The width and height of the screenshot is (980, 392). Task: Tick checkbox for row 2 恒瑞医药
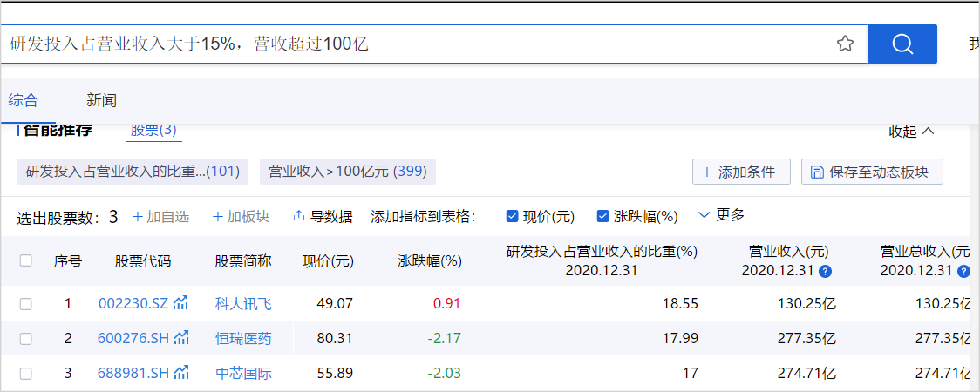pyautogui.click(x=25, y=339)
